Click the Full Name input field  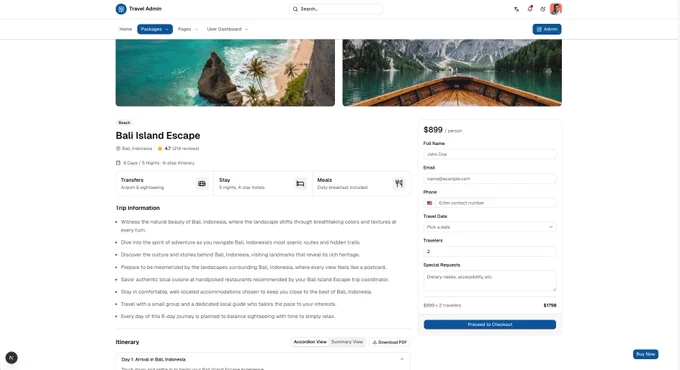click(490, 154)
